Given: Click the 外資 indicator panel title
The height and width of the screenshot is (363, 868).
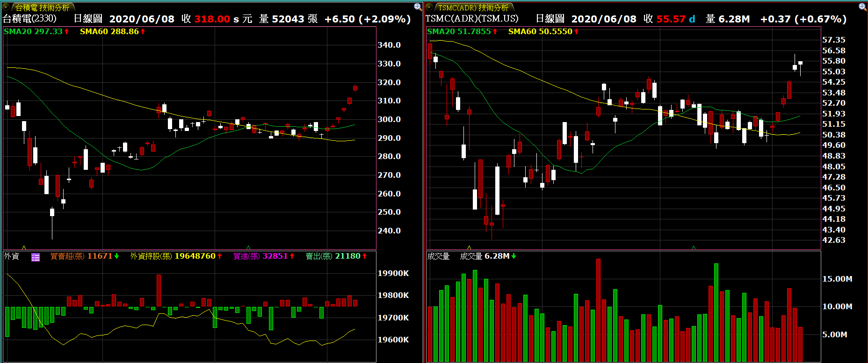Looking at the screenshot, I should (12, 256).
